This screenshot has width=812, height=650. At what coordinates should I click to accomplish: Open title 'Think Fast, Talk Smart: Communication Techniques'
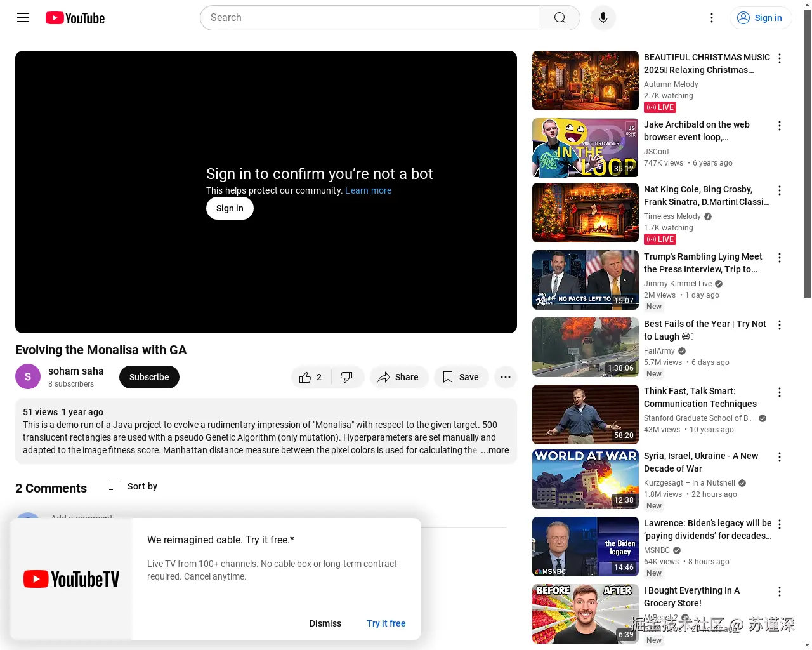700,397
